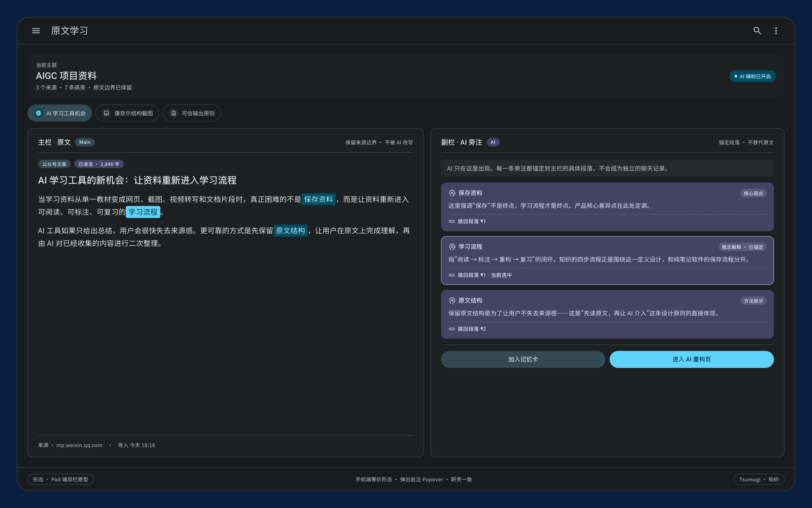The width and height of the screenshot is (812, 508).
Task: Click the article headline AI 学习工具的新机会
Action: click(x=137, y=180)
